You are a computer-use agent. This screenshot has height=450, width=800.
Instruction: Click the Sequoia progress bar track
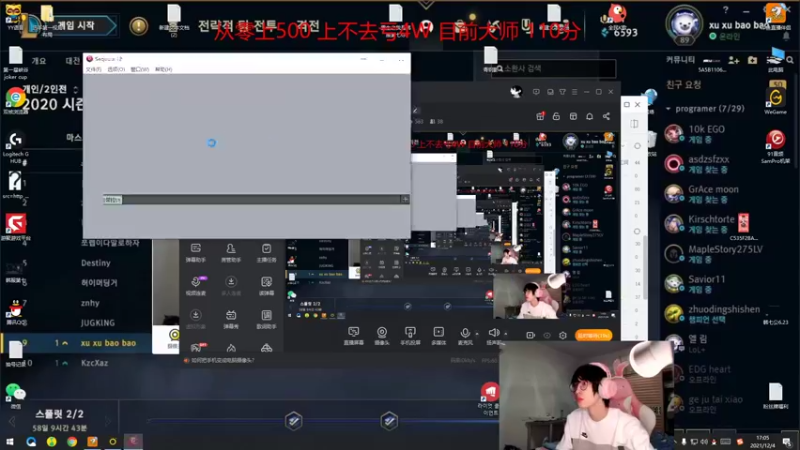(255, 199)
